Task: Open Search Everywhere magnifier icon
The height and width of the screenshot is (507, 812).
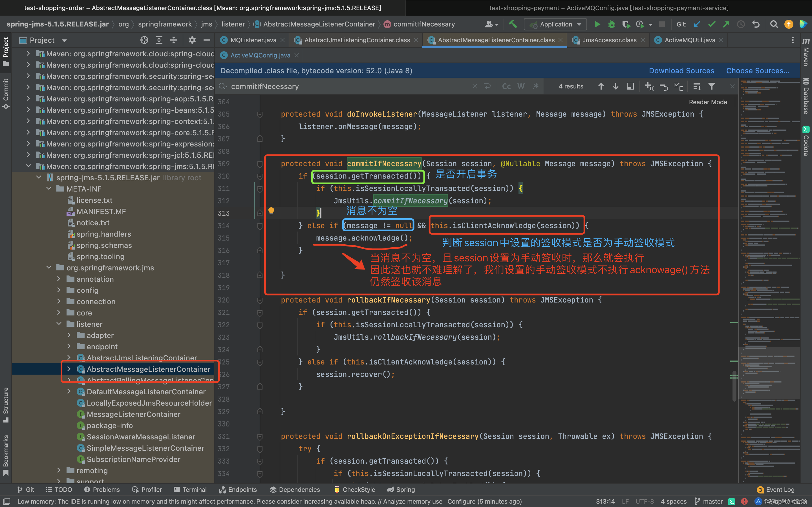Action: pos(774,24)
